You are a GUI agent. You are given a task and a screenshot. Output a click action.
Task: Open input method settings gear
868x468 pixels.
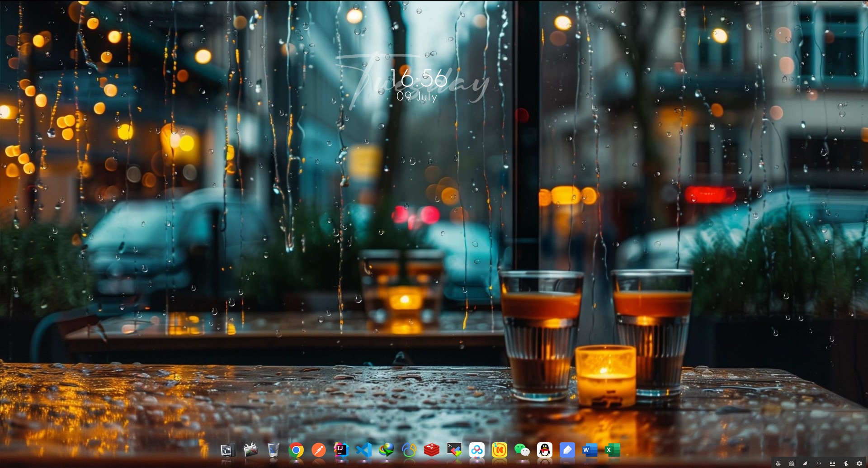859,463
